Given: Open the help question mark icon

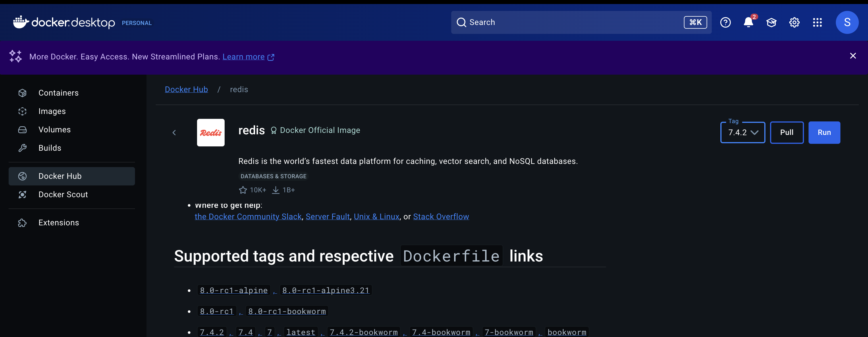Looking at the screenshot, I should tap(725, 23).
